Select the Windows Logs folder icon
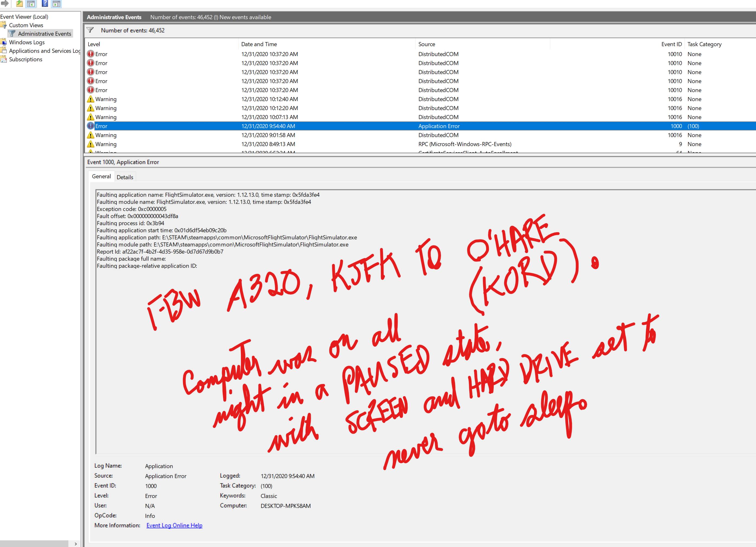 (x=4, y=42)
